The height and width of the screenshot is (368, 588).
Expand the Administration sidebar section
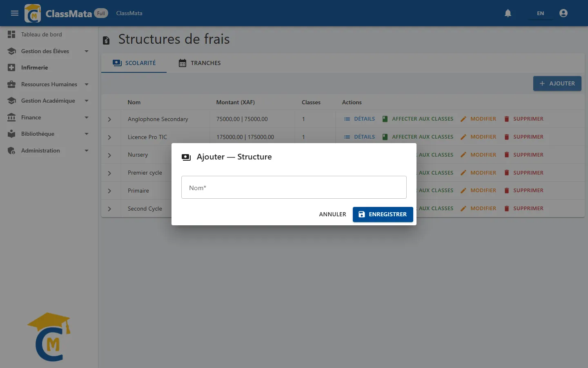click(49, 150)
